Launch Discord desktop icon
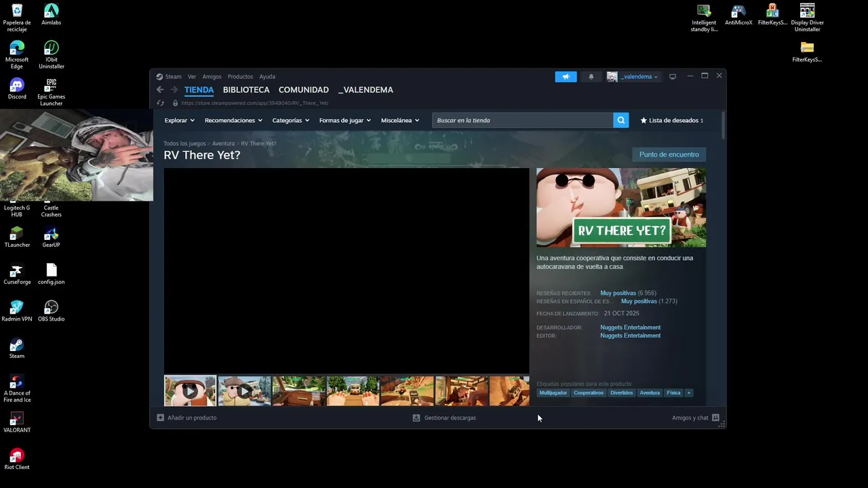This screenshot has width=868, height=488. tap(17, 89)
